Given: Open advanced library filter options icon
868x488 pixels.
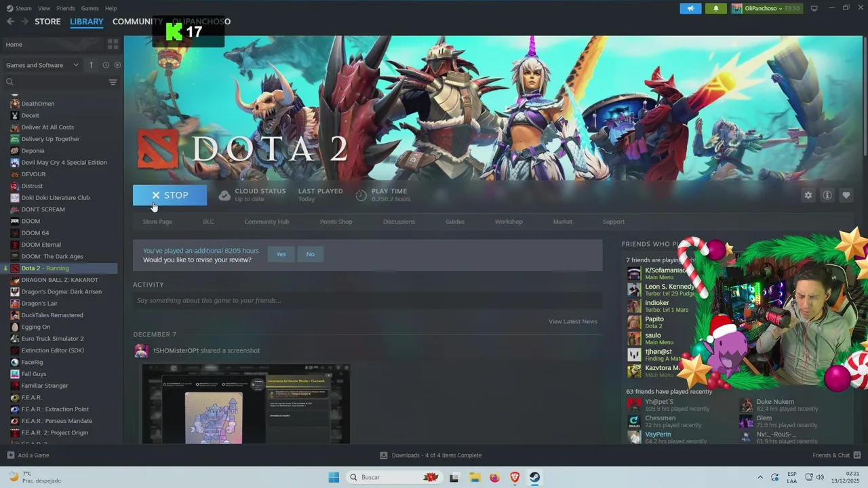Looking at the screenshot, I should pos(113,82).
